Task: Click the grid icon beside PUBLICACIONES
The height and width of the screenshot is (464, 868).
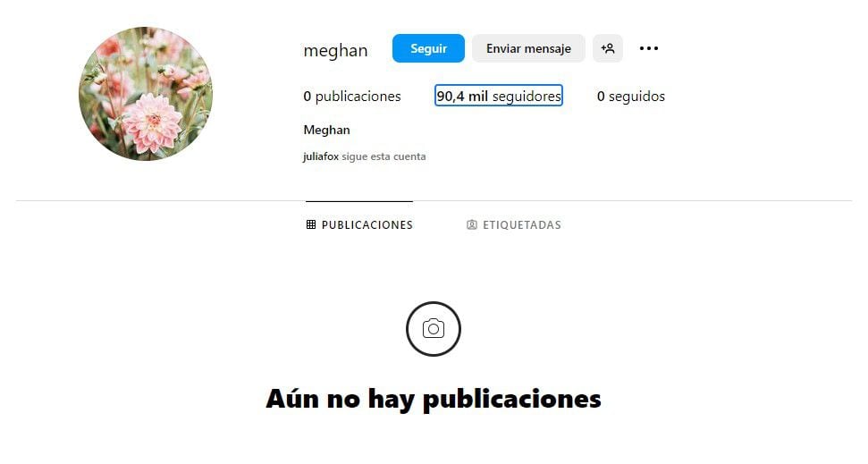Action: point(311,224)
